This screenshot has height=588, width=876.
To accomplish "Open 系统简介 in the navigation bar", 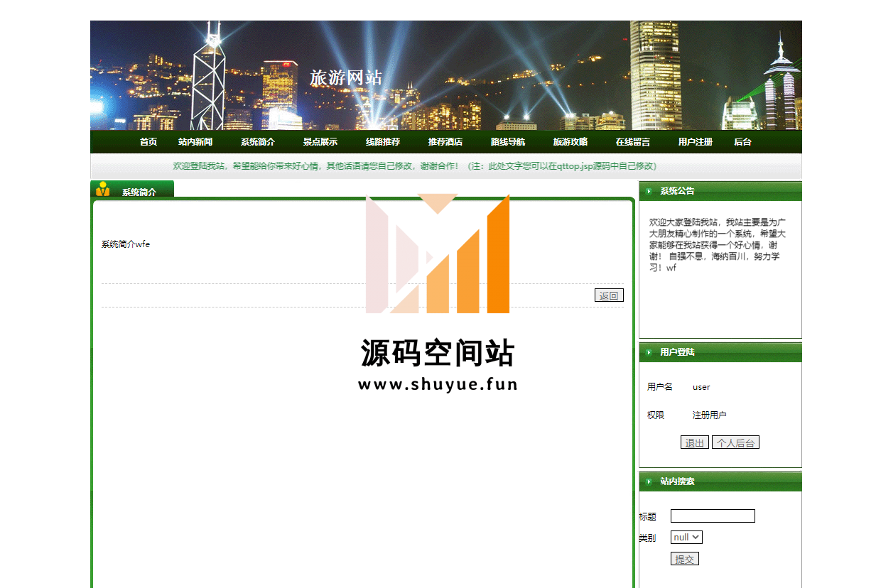I will pyautogui.click(x=258, y=142).
